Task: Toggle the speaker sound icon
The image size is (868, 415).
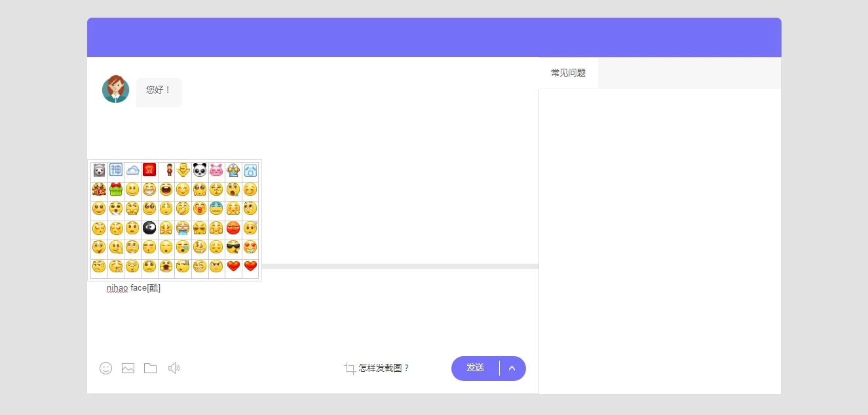Action: 174,368
